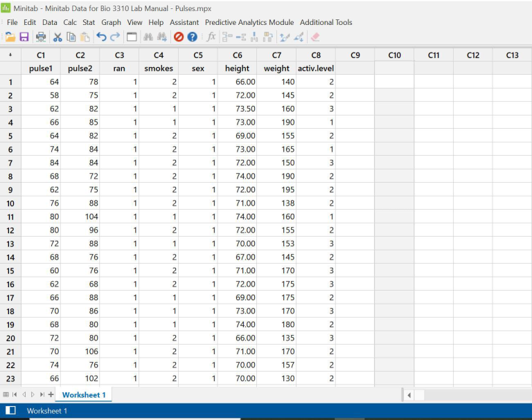Click the worksheet list grid icon

(6, 394)
